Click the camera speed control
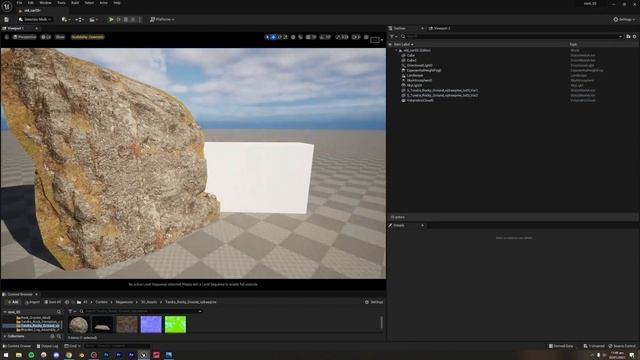 [x=356, y=37]
